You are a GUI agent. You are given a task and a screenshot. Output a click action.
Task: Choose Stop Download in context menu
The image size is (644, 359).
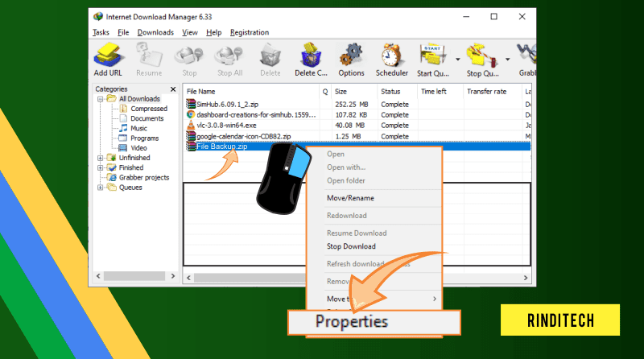pos(351,246)
